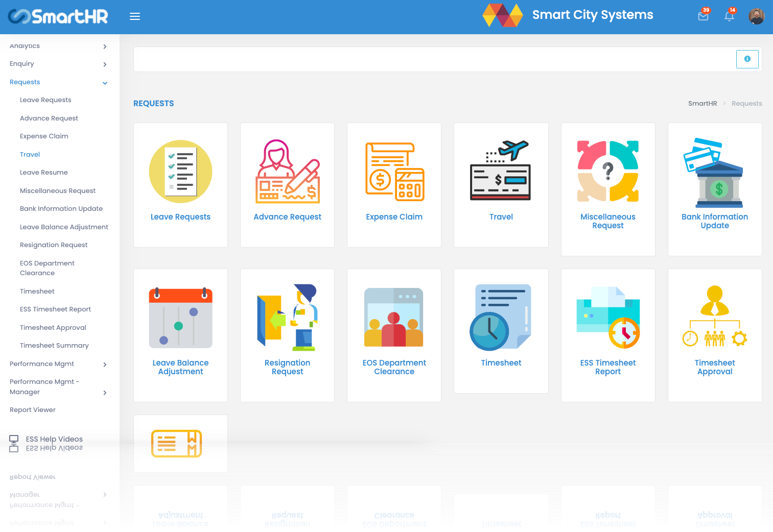The height and width of the screenshot is (532, 773).
Task: Open Bank Information Update bank icon
Action: 715,172
